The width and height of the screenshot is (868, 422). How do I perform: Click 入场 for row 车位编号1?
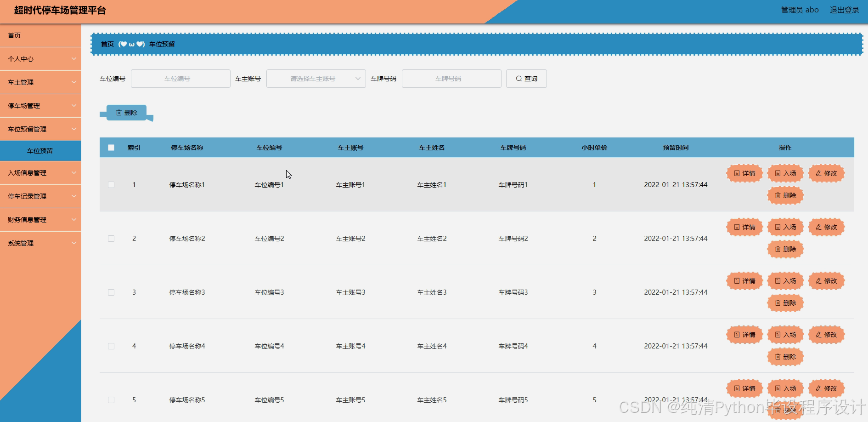click(x=785, y=173)
